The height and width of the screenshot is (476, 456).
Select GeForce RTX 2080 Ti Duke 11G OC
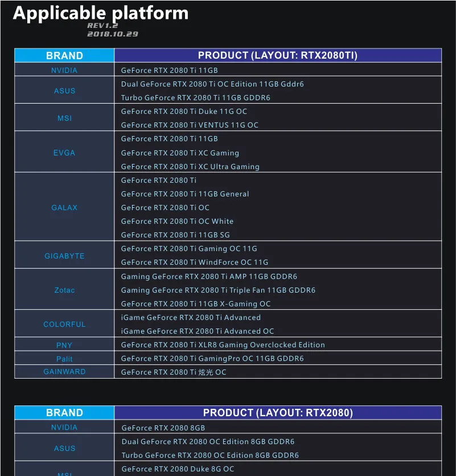coord(184,112)
